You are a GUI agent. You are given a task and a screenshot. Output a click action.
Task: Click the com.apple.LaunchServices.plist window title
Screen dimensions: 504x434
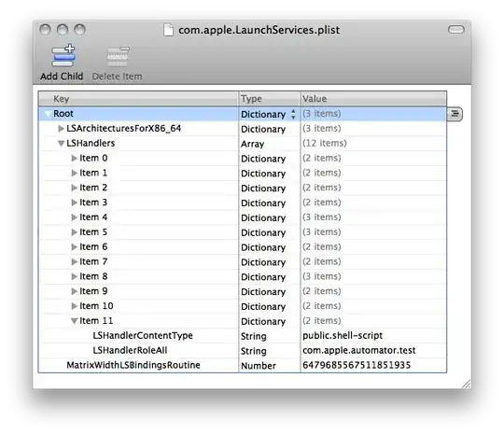pyautogui.click(x=259, y=30)
